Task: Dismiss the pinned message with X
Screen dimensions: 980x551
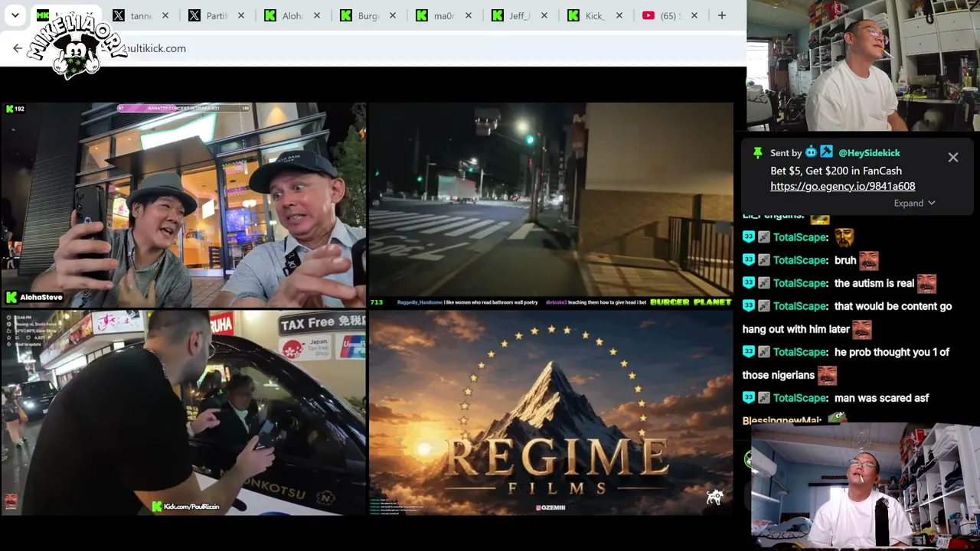Action: click(953, 157)
